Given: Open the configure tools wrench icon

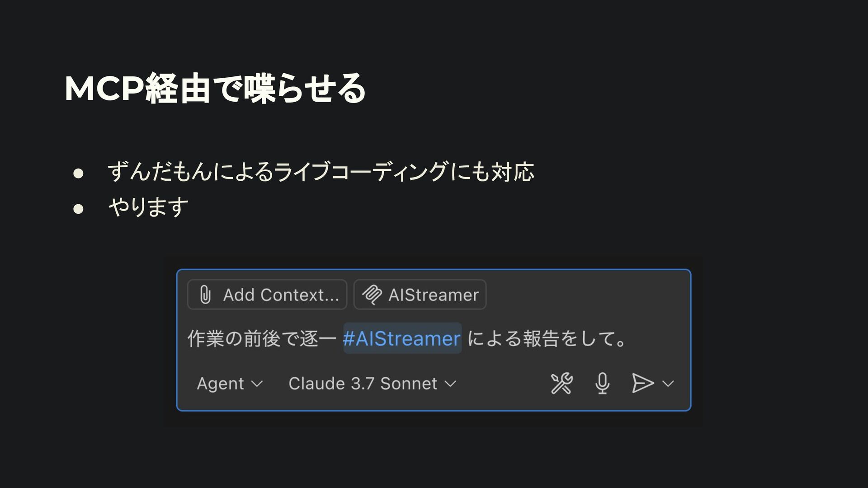Looking at the screenshot, I should 561,384.
